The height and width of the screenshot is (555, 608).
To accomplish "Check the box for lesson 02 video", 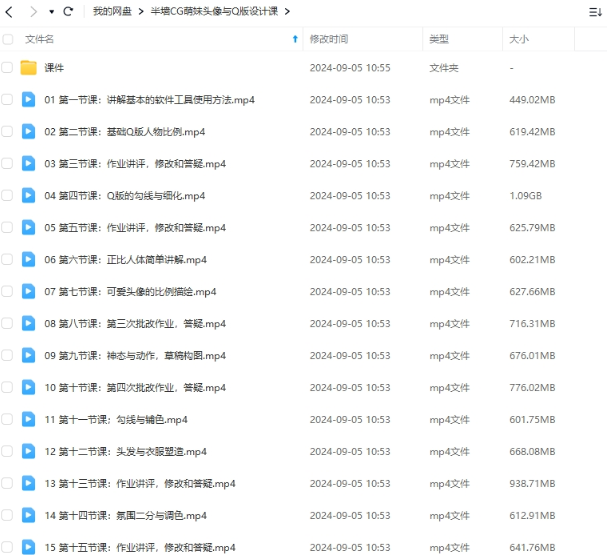I will point(7,132).
